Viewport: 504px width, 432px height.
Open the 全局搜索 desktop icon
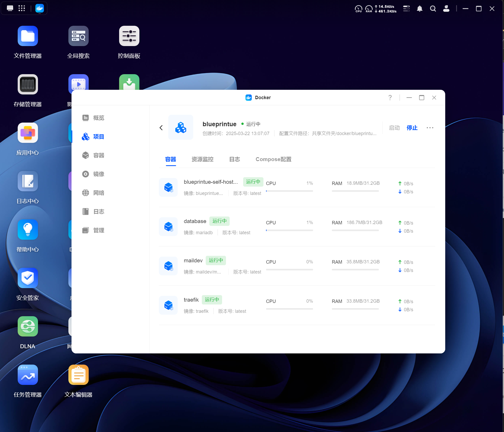(79, 36)
